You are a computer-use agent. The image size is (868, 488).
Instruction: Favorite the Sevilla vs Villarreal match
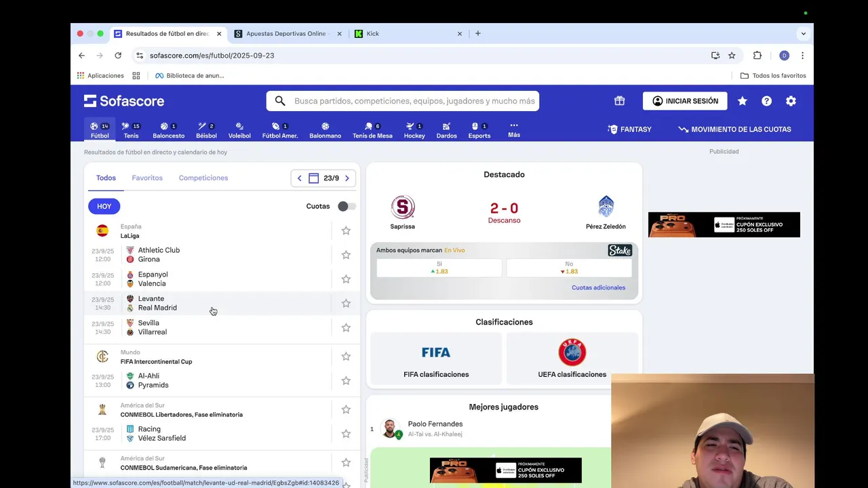click(346, 327)
